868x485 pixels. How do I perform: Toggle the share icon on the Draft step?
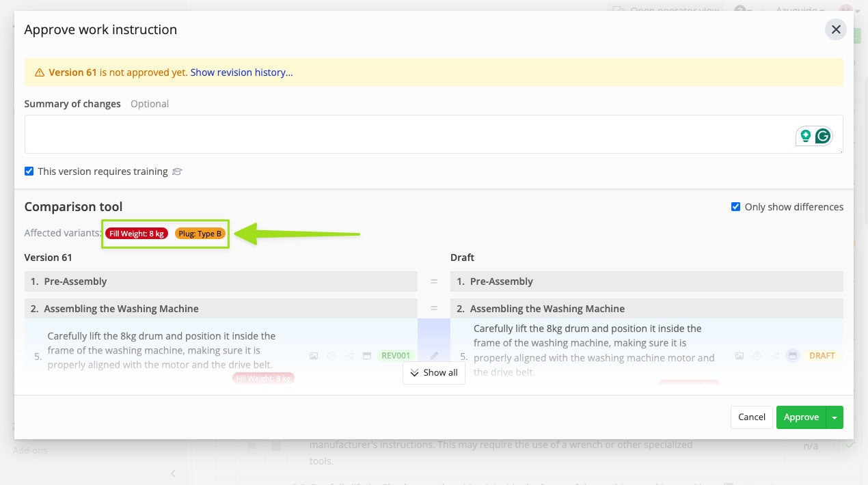tap(776, 355)
